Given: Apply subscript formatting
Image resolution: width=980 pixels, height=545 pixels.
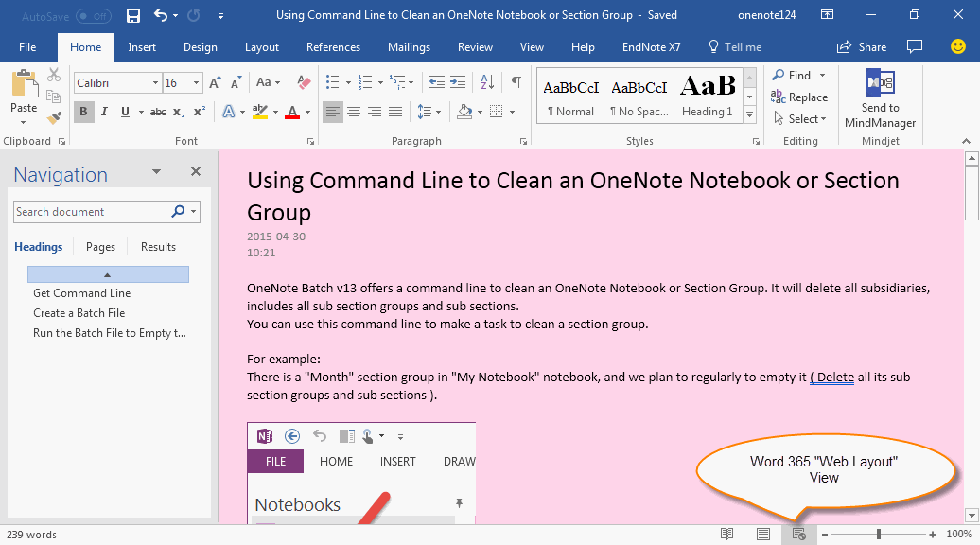Looking at the screenshot, I should (179, 112).
